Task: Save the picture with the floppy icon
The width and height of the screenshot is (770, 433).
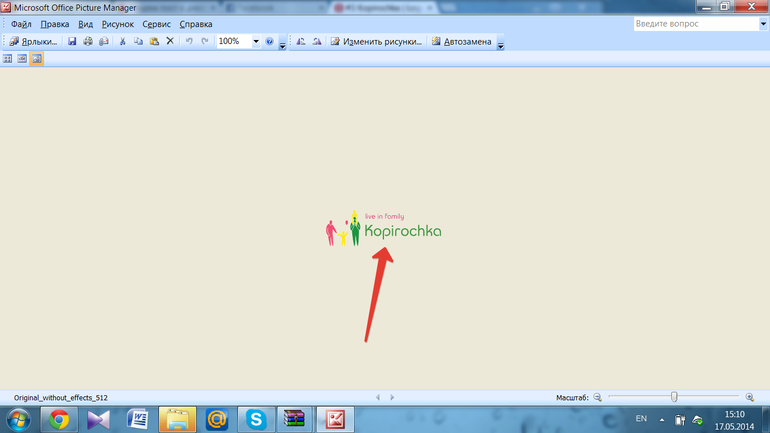Action: 72,42
